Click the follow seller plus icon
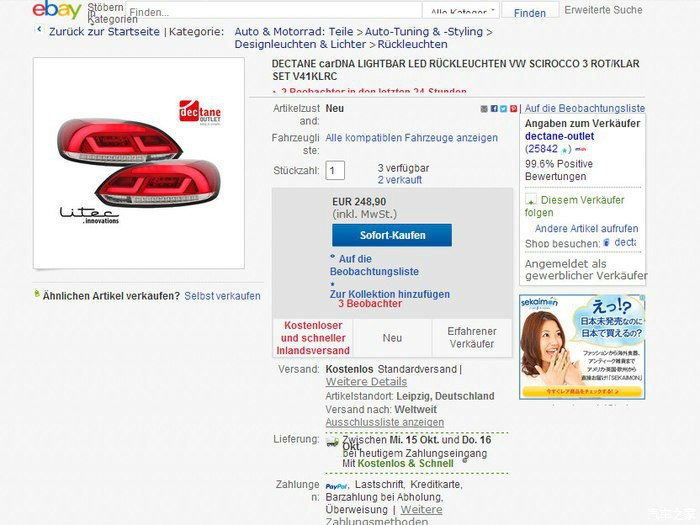The image size is (700, 525). (531, 200)
